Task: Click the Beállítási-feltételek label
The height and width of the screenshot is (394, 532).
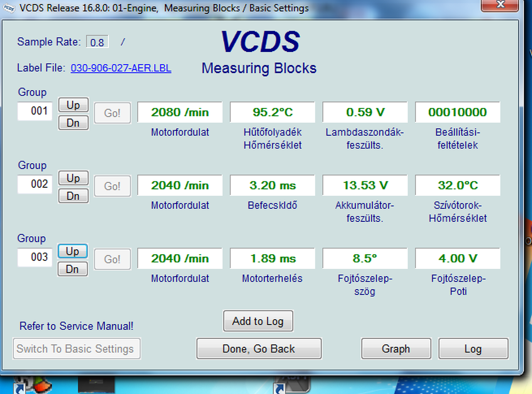Action: 458,139
